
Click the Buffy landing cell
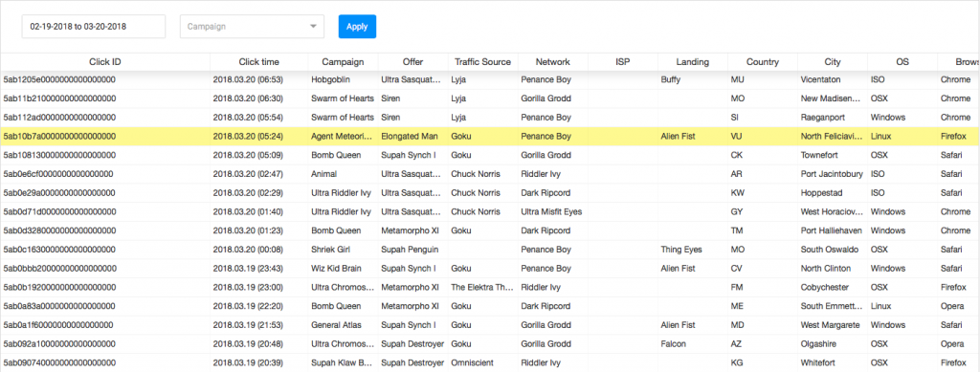[672, 80]
